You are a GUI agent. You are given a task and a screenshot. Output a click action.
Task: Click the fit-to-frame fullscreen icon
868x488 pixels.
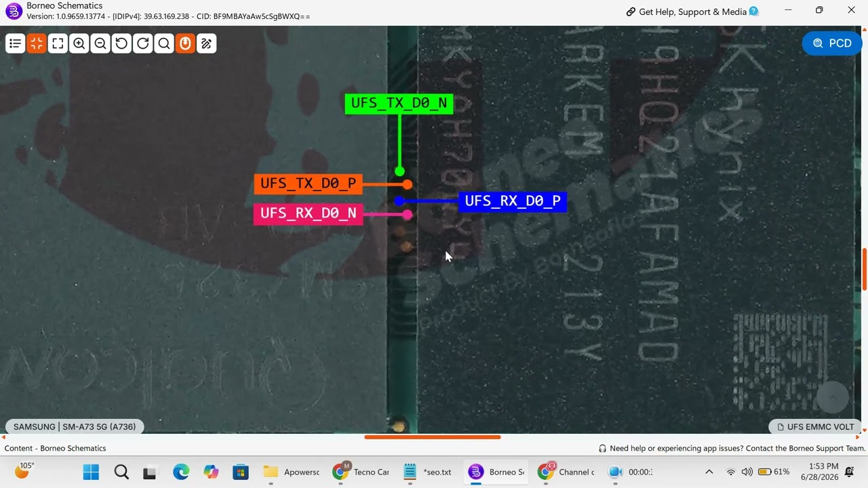coord(58,43)
